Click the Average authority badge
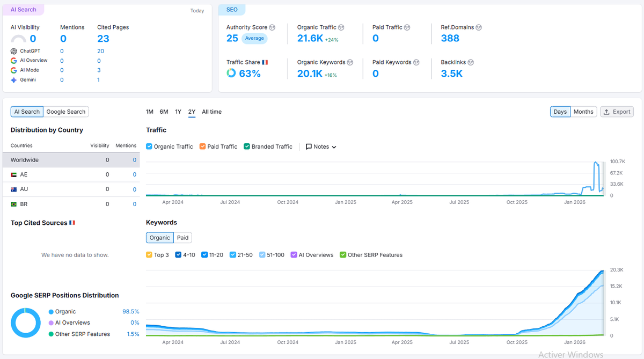Viewport: 644px width, 359px height. [254, 38]
